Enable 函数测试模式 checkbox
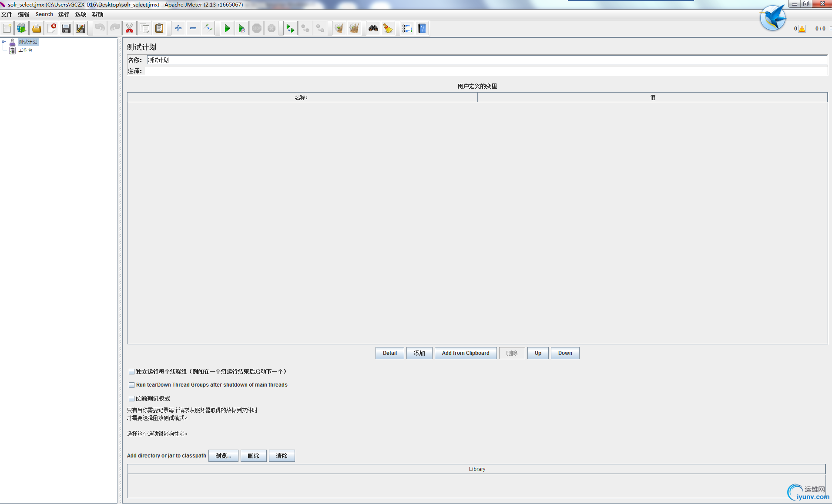The image size is (832, 504). (x=131, y=398)
